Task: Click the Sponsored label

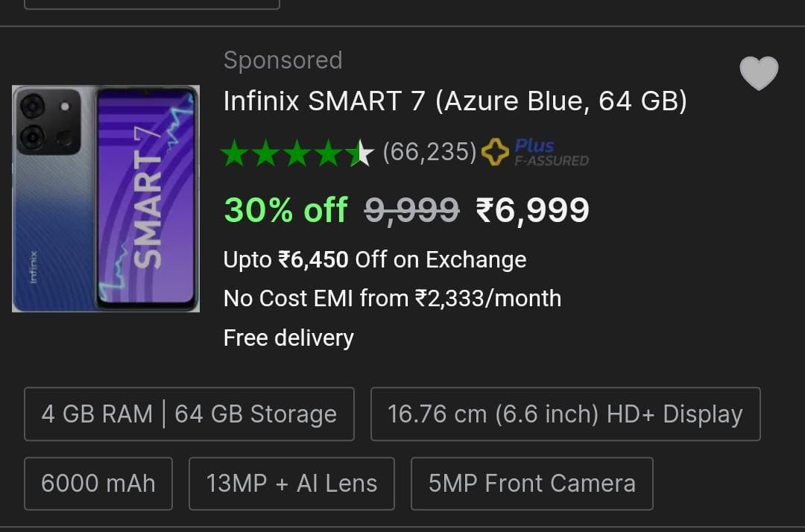Action: [282, 60]
